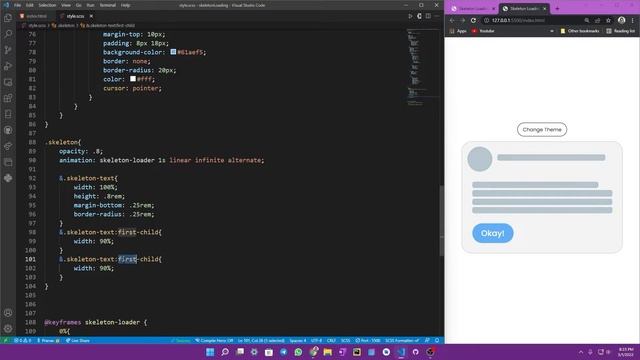Click the @keyframes text on line 108
The image size is (640, 360).
pos(62,322)
